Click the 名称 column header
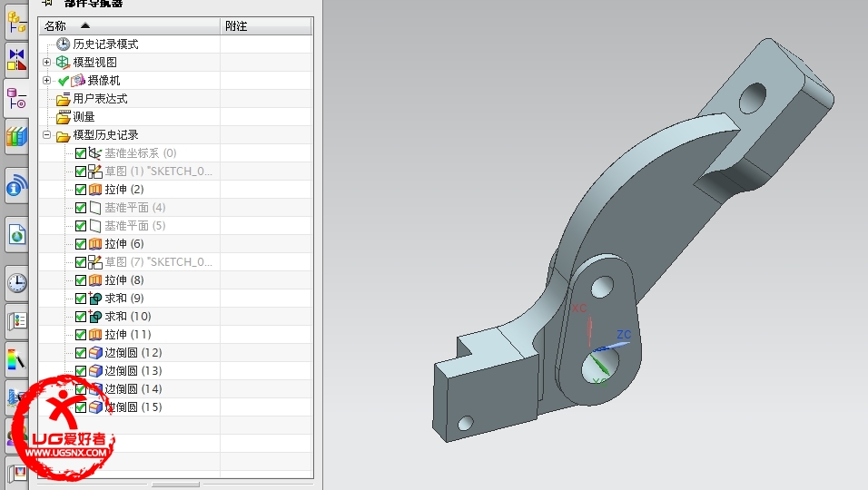The width and height of the screenshot is (868, 490). coord(130,26)
